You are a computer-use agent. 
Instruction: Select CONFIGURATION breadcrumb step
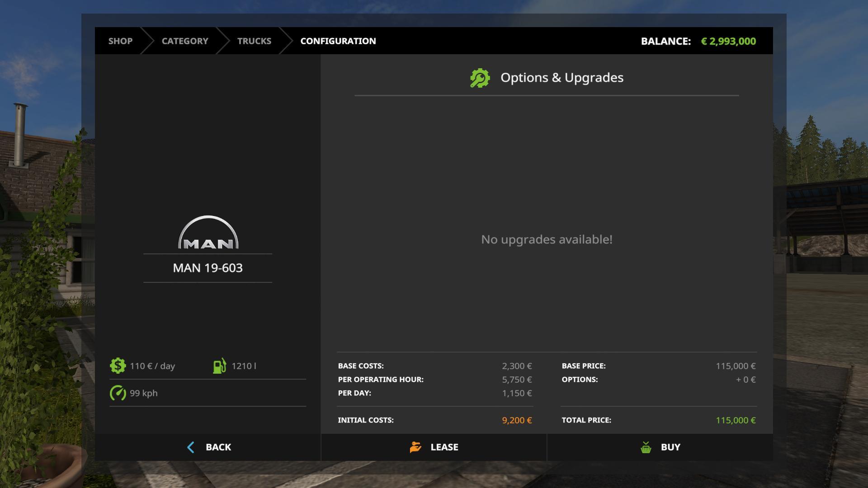point(338,41)
